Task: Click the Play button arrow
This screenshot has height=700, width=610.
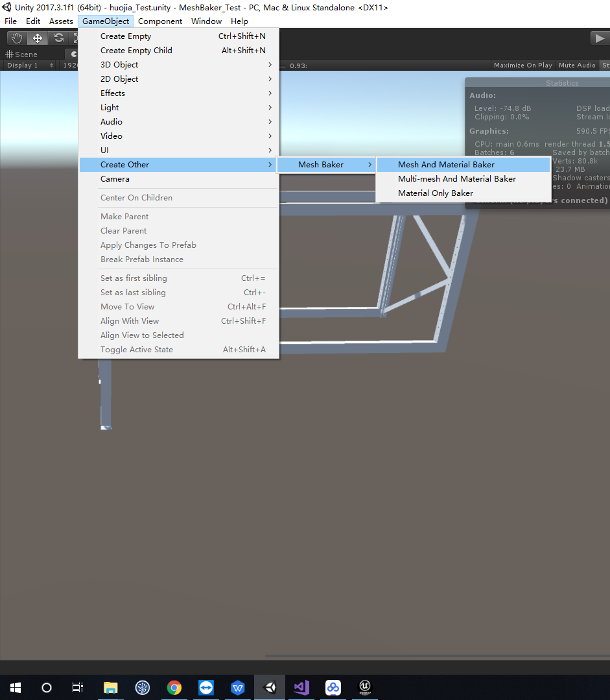Action: pyautogui.click(x=600, y=38)
